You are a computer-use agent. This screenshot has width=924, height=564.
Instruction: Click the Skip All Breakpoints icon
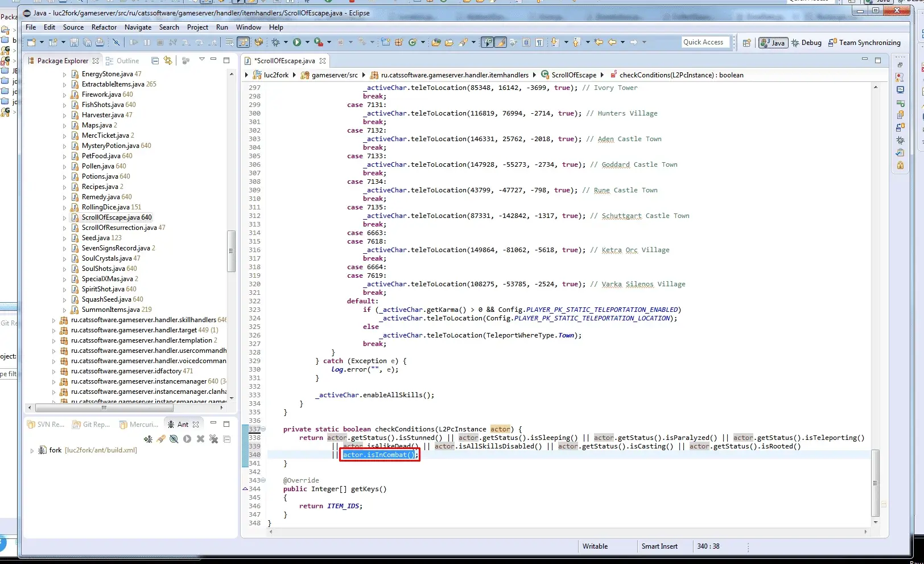[x=116, y=42]
